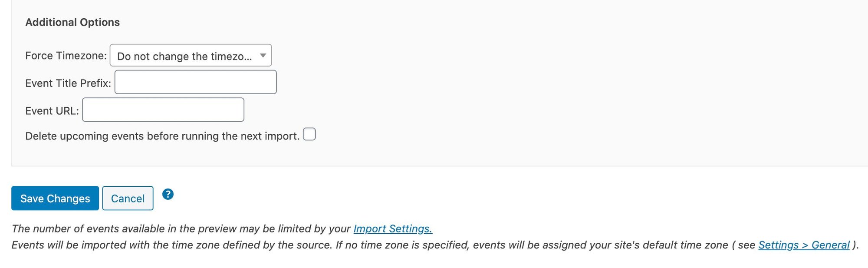Click the blue question mark help icon
This screenshot has width=868, height=268.
[168, 194]
